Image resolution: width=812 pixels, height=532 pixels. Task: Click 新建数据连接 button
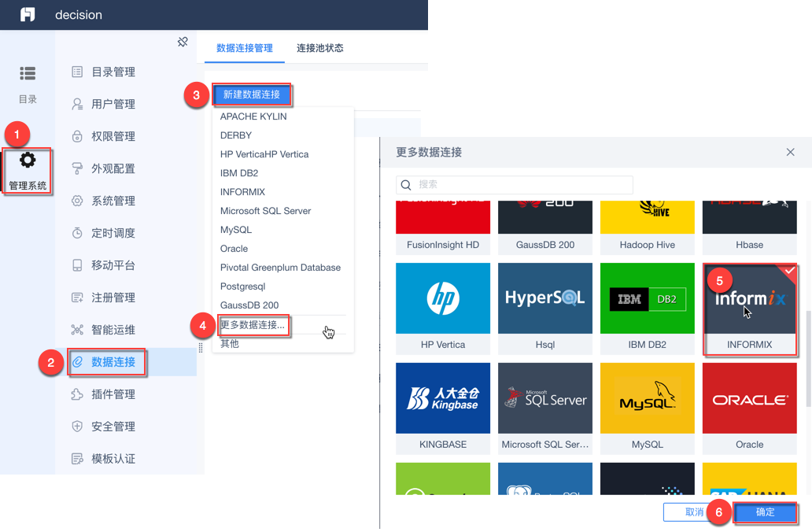point(252,94)
